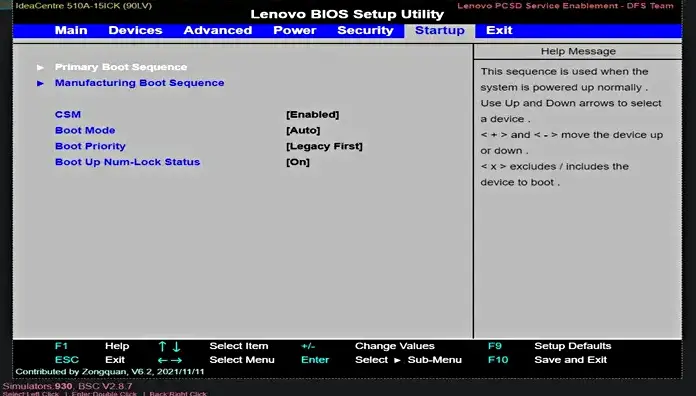Open the Power tab

tap(295, 30)
